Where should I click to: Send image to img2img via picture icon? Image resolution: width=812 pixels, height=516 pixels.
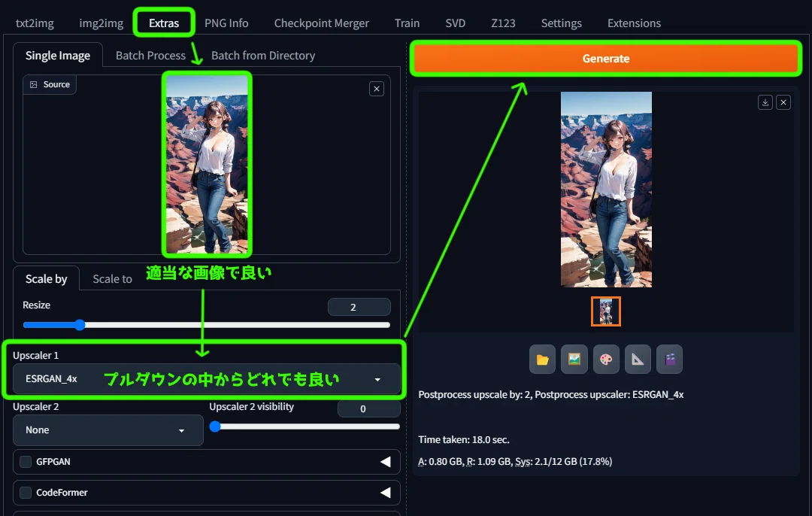(x=574, y=359)
